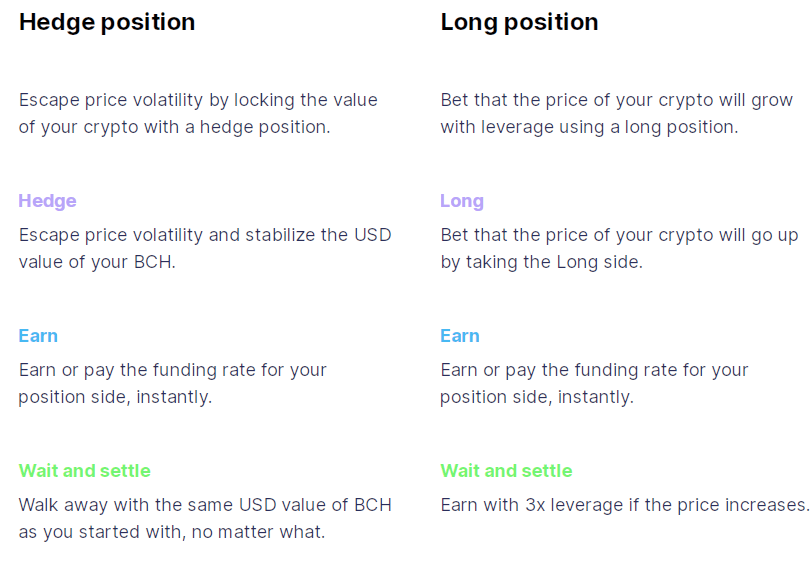This screenshot has width=812, height=567.
Task: Click green Wait and settle in Long column
Action: (506, 471)
